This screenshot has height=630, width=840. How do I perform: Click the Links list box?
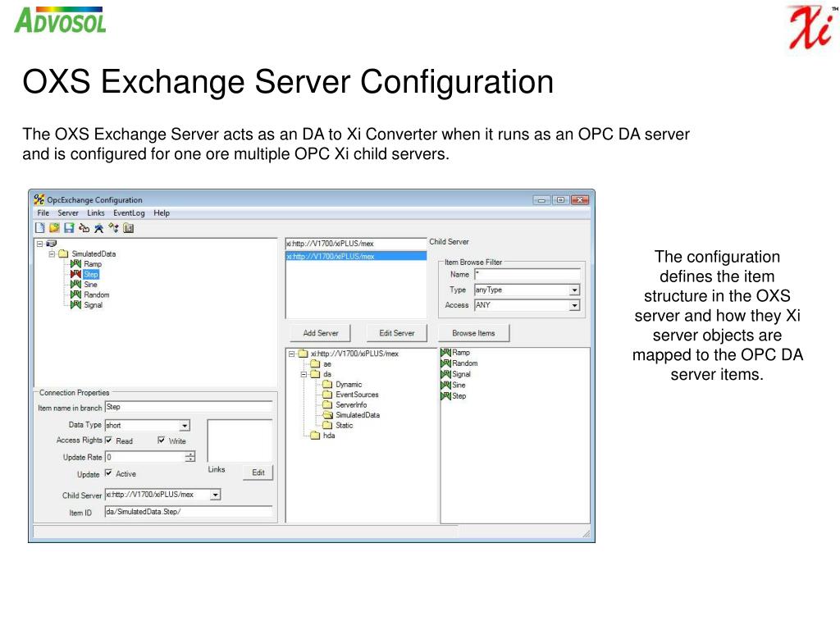[240, 441]
